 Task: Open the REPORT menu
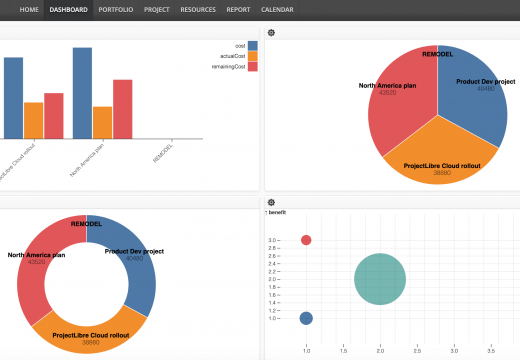click(238, 10)
